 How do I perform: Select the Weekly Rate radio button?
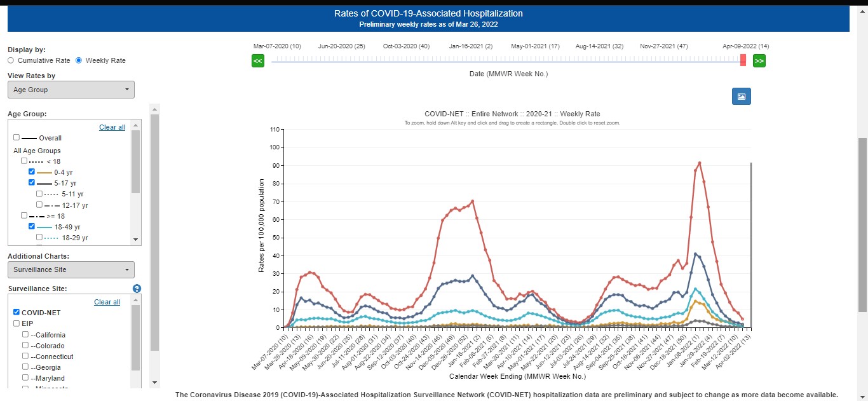pyautogui.click(x=79, y=60)
